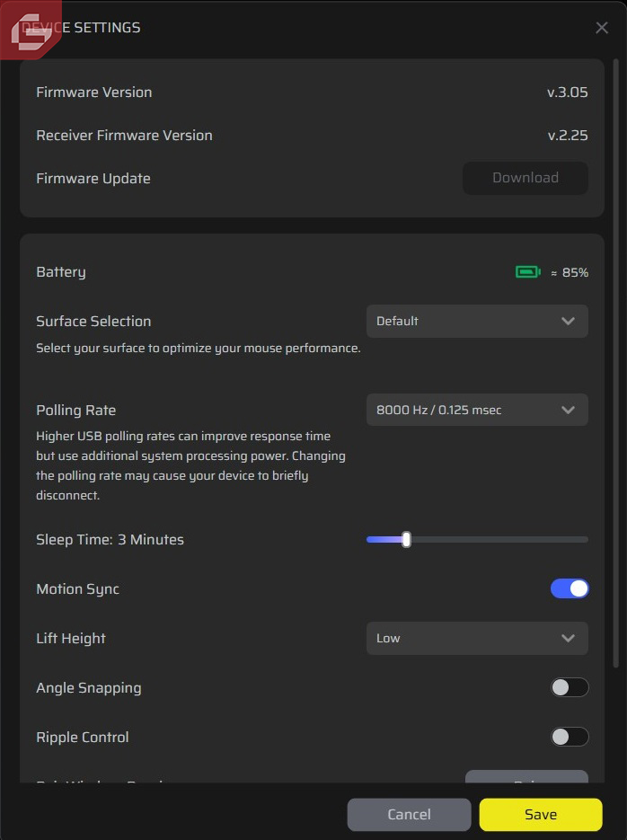Close the Device Settings dialog

pos(602,27)
